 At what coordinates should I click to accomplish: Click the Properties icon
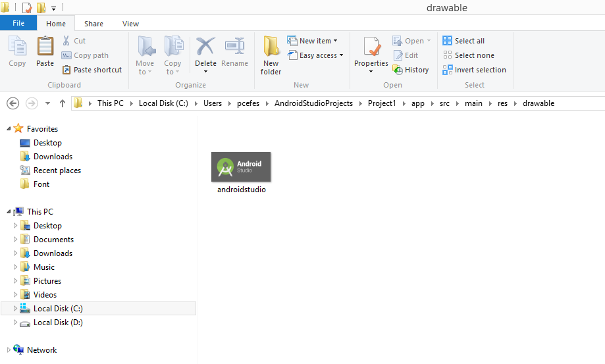372,47
